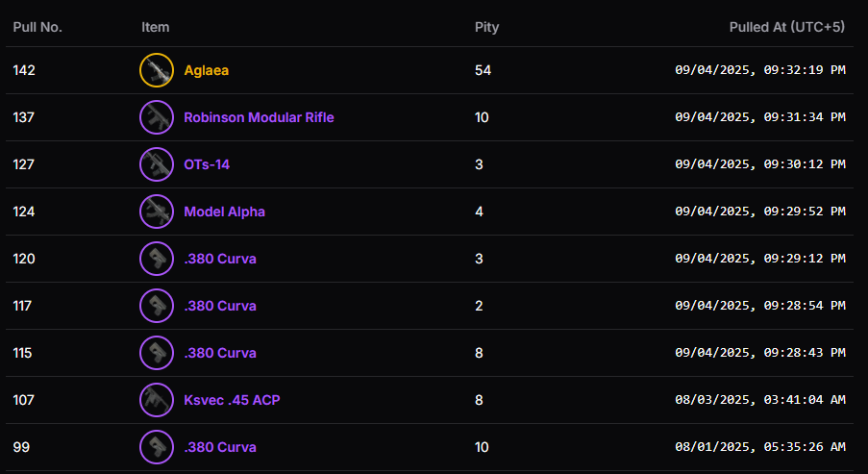Click the Ksvec .45 ACP weapon icon
Screen dimensions: 868x474
[156, 400]
